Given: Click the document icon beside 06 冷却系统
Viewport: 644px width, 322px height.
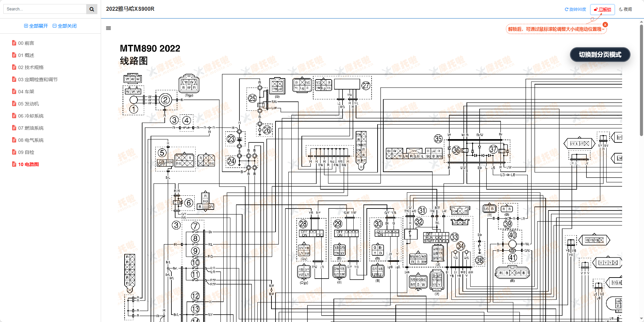Looking at the screenshot, I should pos(14,116).
